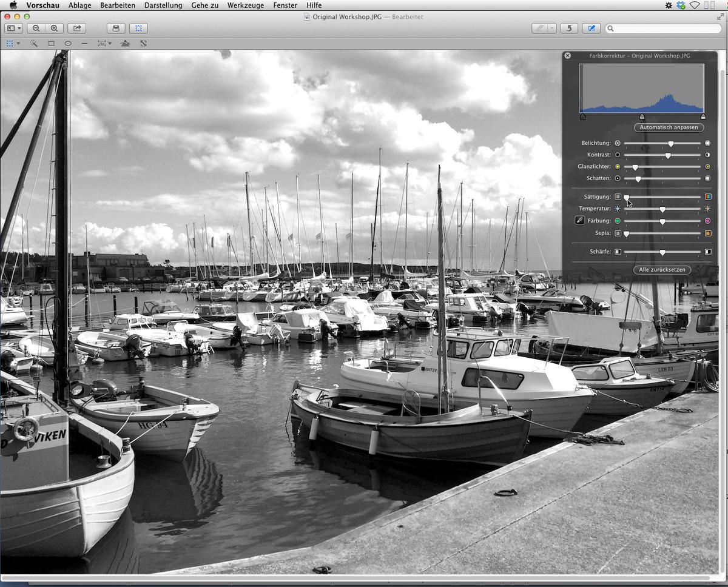Screen dimensions: 728x587
Task: Click the low contrast icon left of Kontrast slider
Action: pos(618,155)
